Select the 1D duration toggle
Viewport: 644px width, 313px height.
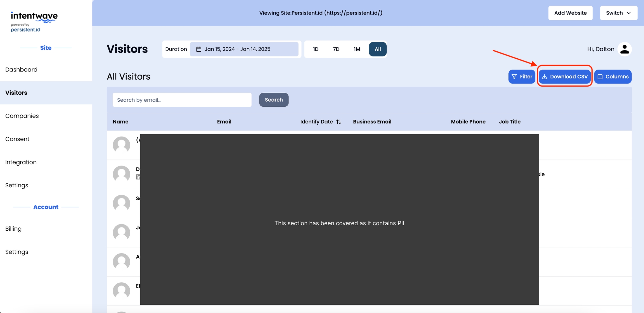(316, 49)
